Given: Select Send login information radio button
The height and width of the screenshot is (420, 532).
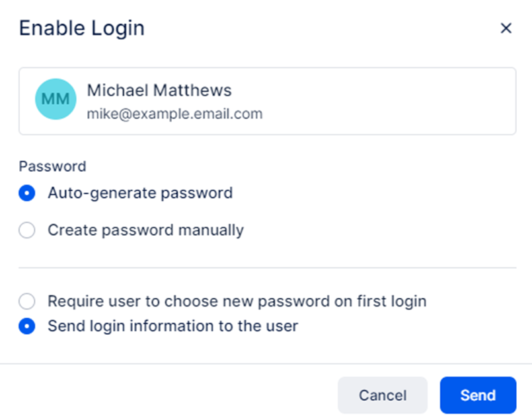Looking at the screenshot, I should point(27,326).
